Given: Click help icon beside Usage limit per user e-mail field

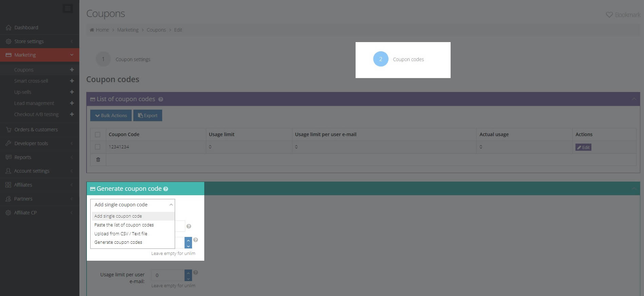Looking at the screenshot, I should pyautogui.click(x=195, y=273).
